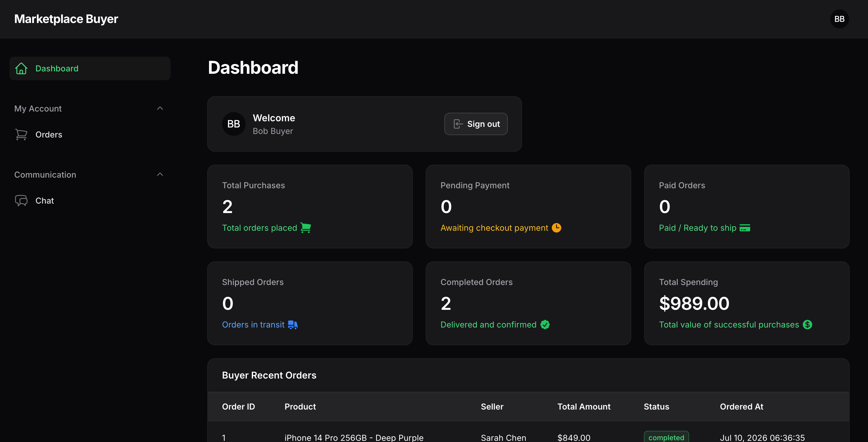The image size is (868, 442).
Task: Click the green cart icon under Total Purchases
Action: coord(306,228)
